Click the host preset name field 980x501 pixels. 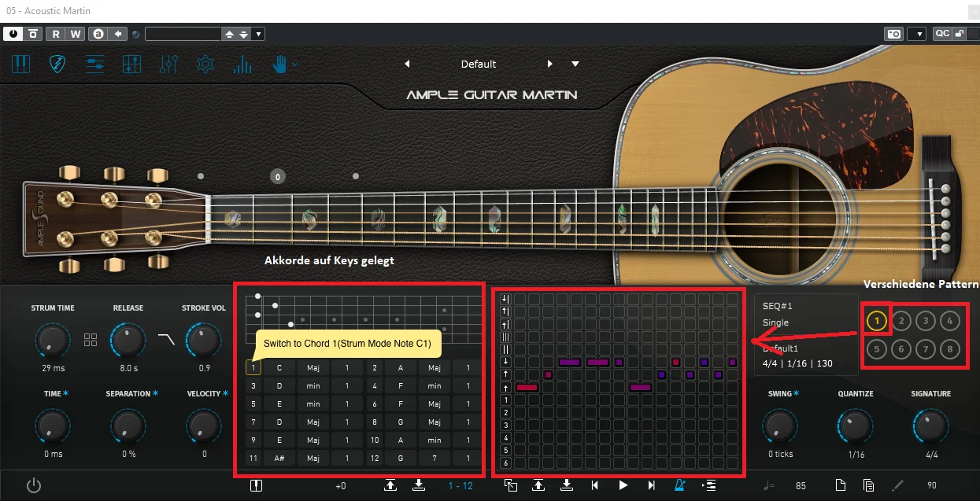point(183,34)
